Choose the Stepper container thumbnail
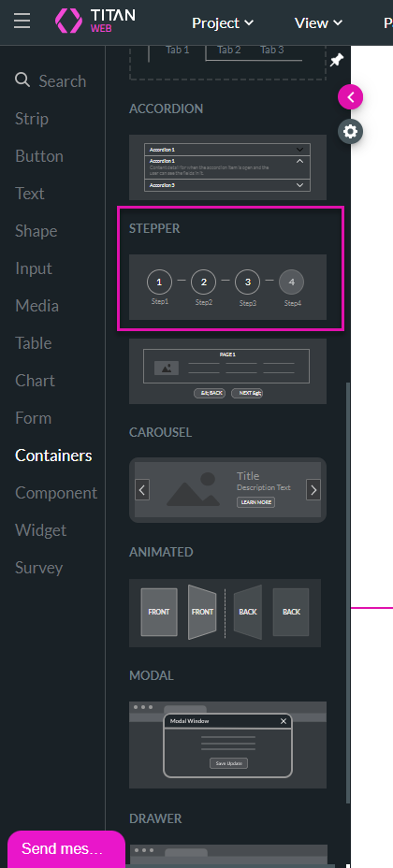 (227, 287)
